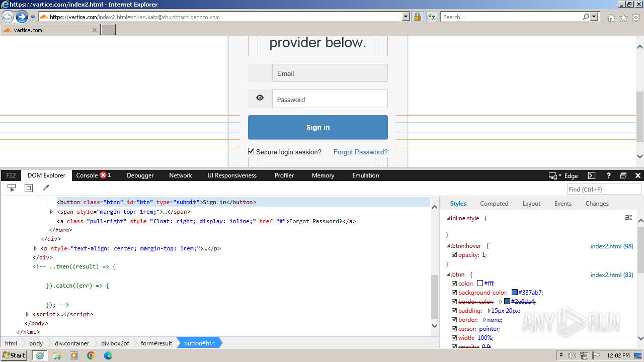Go forward with the IE Forward arrow
Viewport: 644px width, 362px height.
click(x=22, y=17)
